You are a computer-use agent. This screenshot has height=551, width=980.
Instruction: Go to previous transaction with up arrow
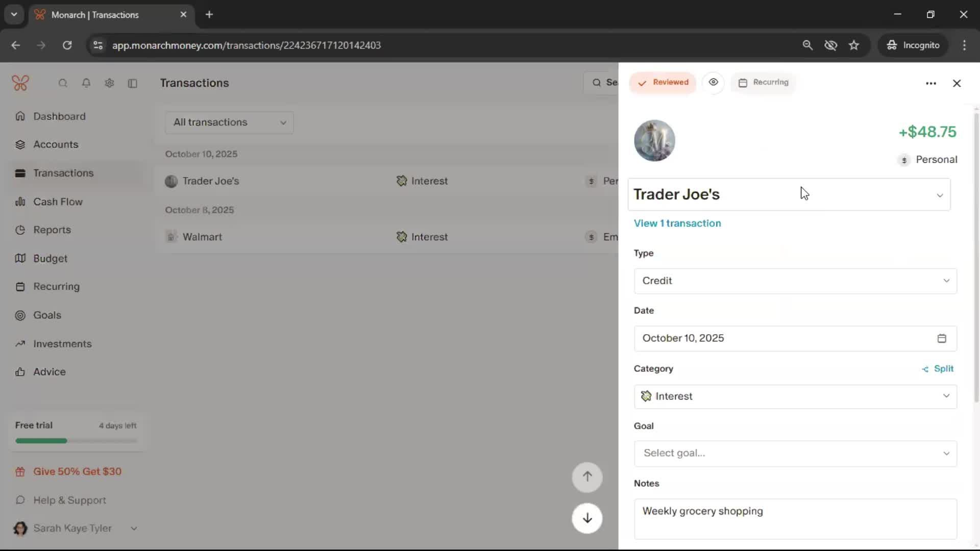click(587, 477)
